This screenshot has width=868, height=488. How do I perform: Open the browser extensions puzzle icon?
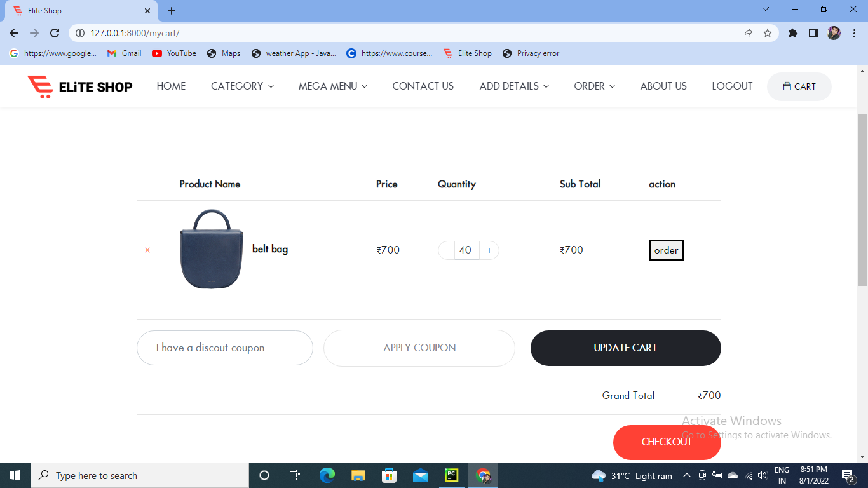[792, 33]
